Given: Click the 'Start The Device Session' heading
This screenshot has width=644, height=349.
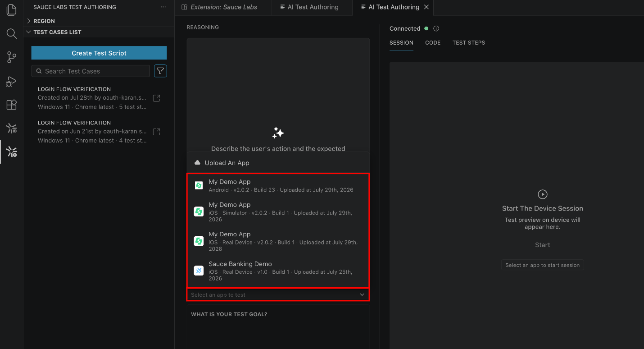Looking at the screenshot, I should pyautogui.click(x=543, y=208).
